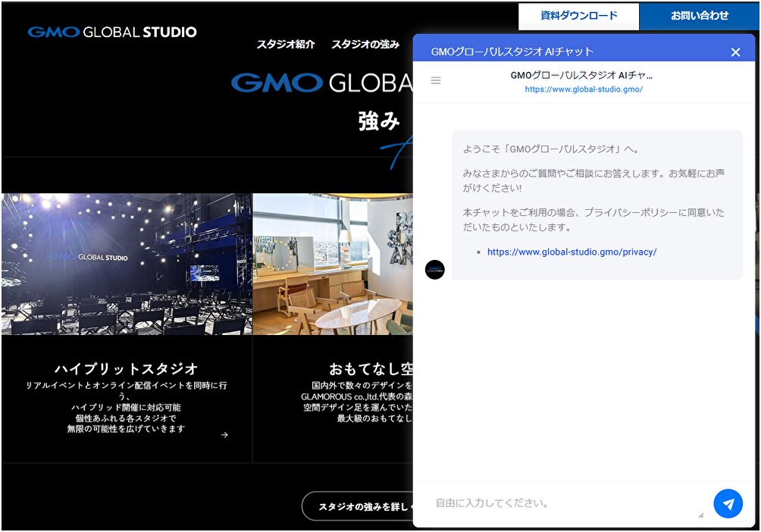
Task: Open スタジオの強み from the navigation bar
Action: (366, 45)
